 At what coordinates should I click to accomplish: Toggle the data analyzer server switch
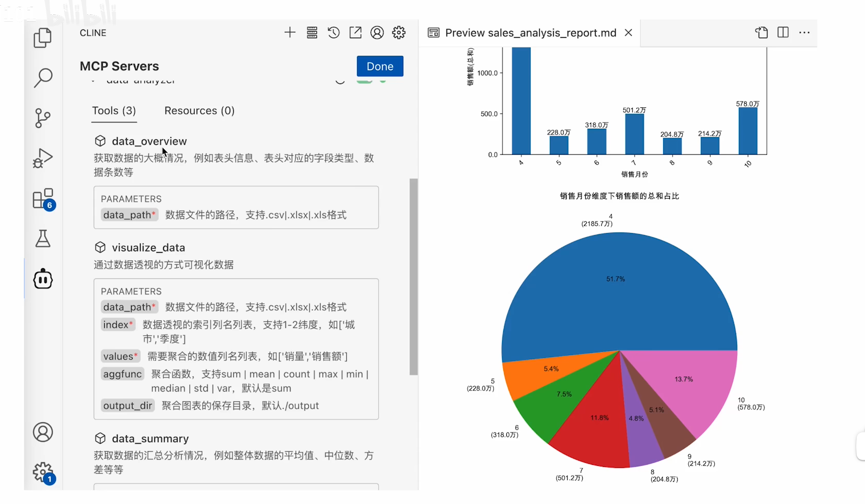[x=365, y=80]
